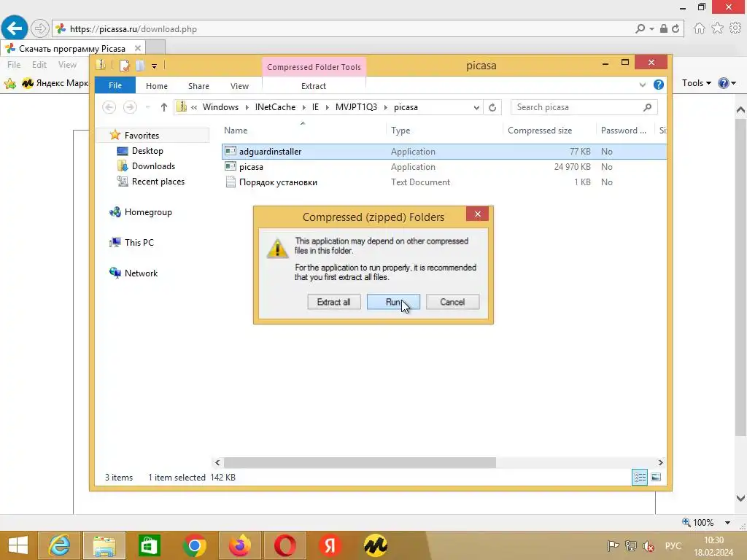Open address bar history dropdown
Viewport: 747px width, 560px height.
click(x=476, y=108)
